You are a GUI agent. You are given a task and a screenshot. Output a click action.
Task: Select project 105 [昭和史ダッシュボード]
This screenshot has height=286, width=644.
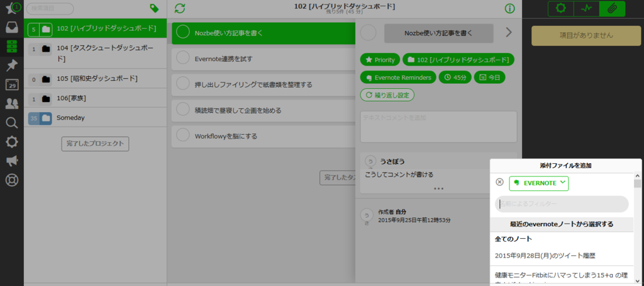coord(96,78)
